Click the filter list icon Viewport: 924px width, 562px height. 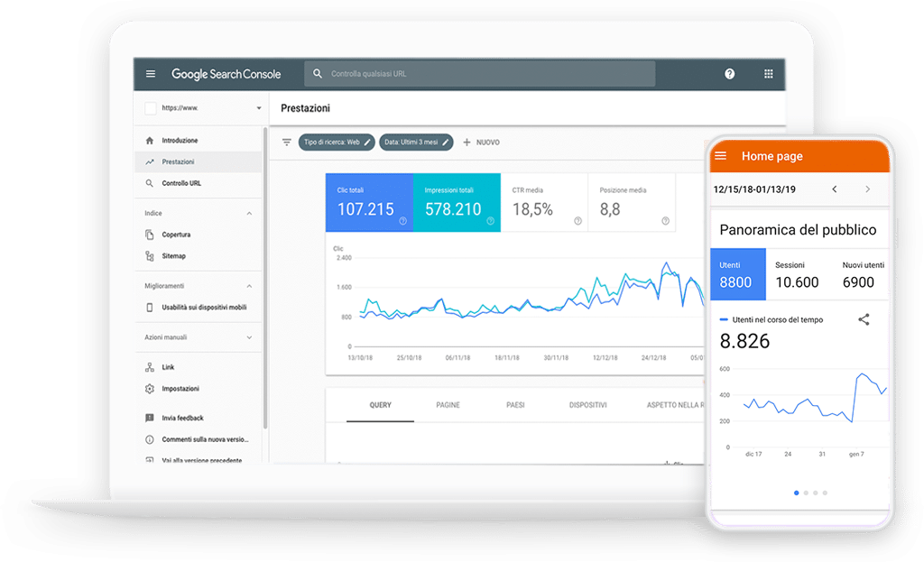pyautogui.click(x=287, y=142)
